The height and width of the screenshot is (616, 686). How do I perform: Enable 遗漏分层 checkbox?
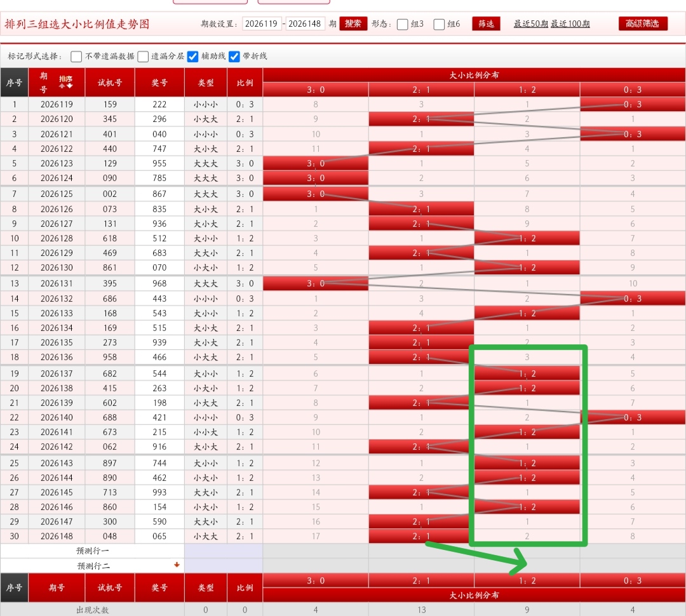coord(143,57)
